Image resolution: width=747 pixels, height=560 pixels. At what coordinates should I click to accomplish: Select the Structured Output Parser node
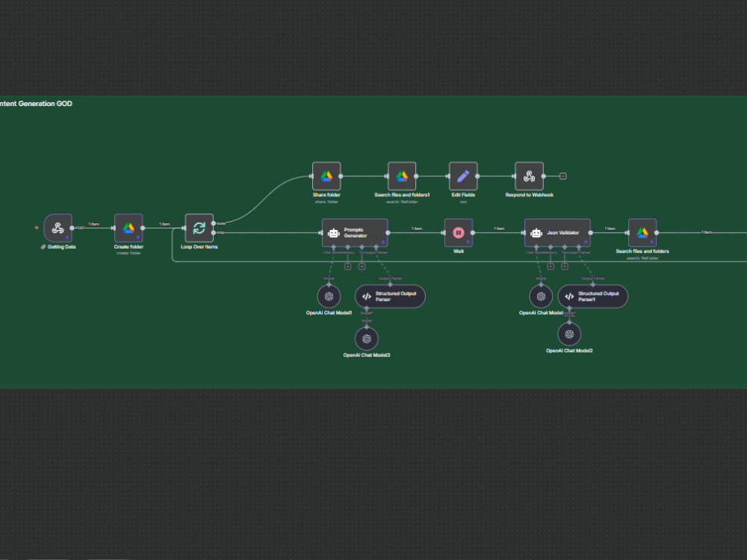390,296
